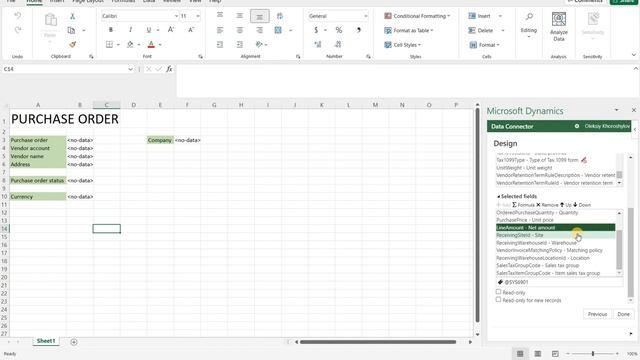Image resolution: width=640 pixels, height=360 pixels.
Task: Activate the Format Painter brush
Action: tap(72, 44)
